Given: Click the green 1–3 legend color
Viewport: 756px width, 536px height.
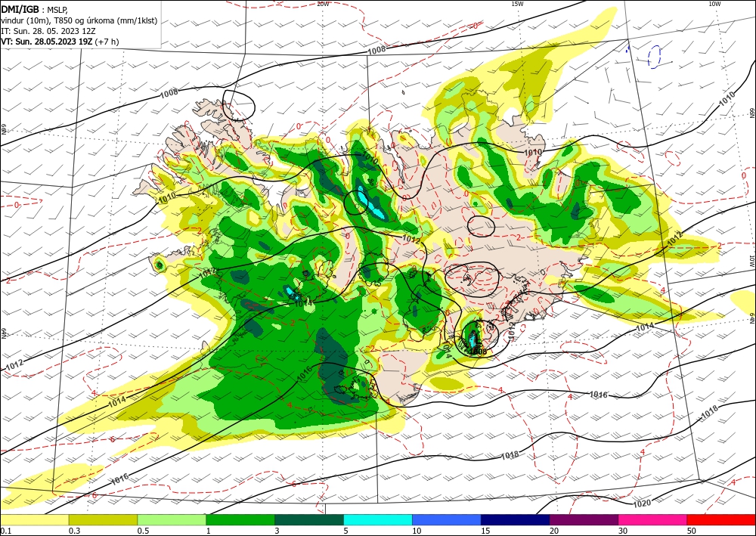Looking at the screenshot, I should tap(240, 519).
